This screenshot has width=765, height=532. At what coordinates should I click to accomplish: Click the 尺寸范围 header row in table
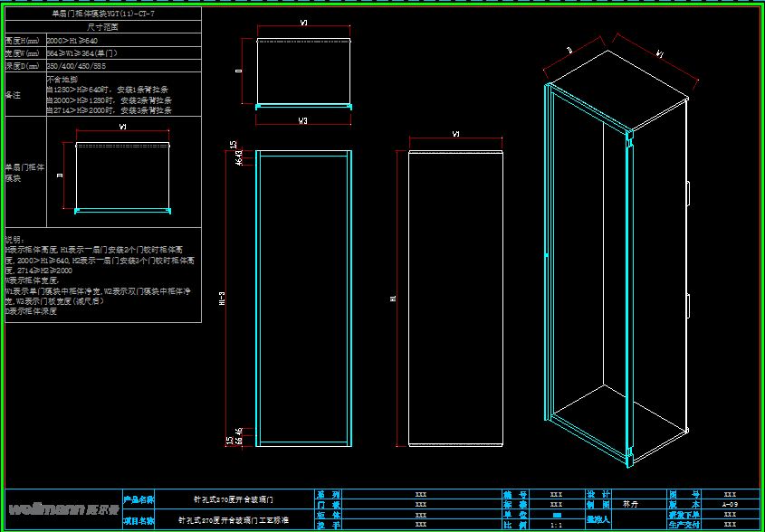point(103,28)
